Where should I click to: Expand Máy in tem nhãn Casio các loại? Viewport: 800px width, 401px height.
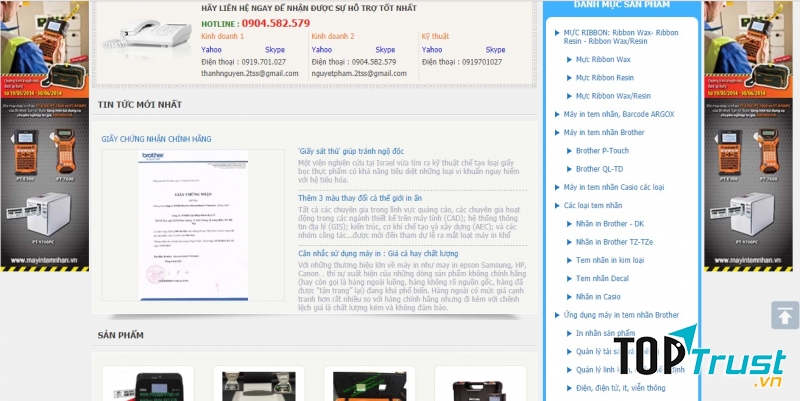(x=628, y=187)
